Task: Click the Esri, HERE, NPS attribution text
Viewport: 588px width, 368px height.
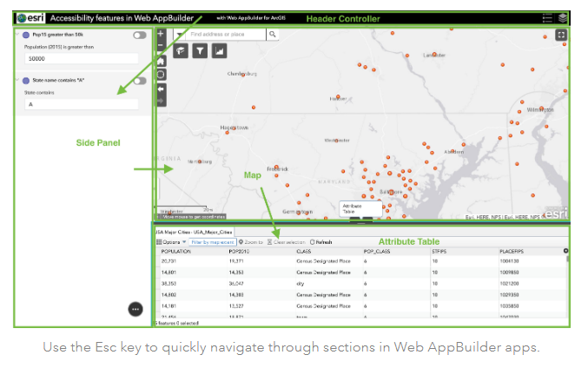Action: tap(504, 217)
